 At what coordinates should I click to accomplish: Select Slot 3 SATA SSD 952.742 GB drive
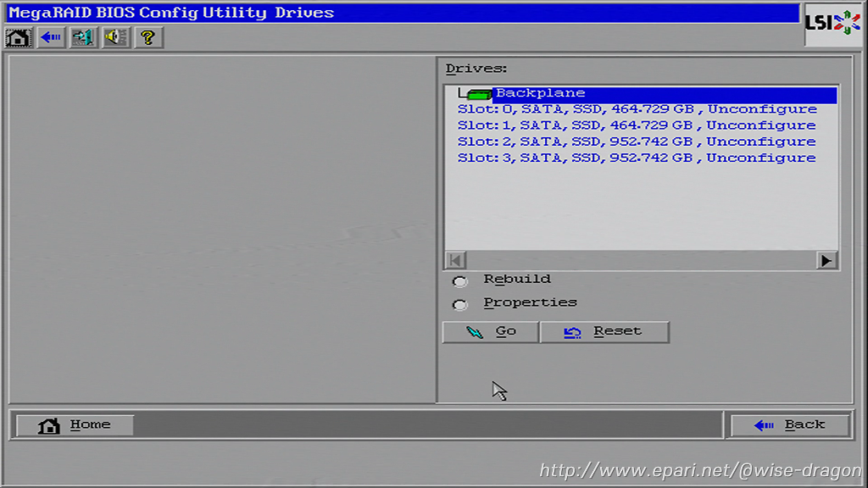coord(637,158)
